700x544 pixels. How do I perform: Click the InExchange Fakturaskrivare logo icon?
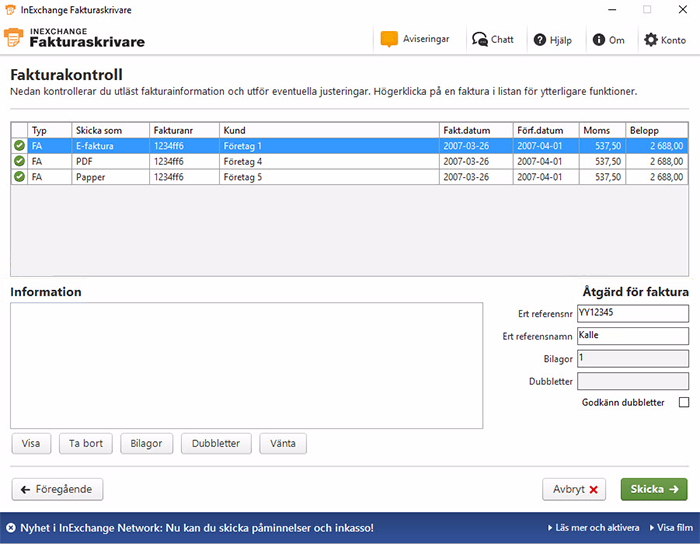[13, 37]
